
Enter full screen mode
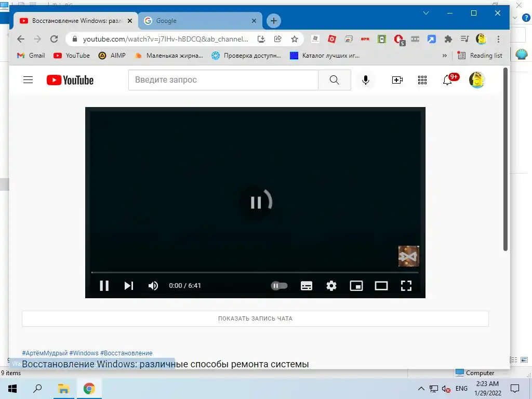[406, 286]
